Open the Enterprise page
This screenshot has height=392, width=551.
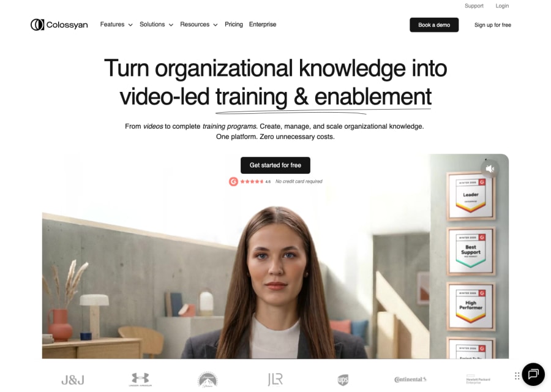coord(263,24)
